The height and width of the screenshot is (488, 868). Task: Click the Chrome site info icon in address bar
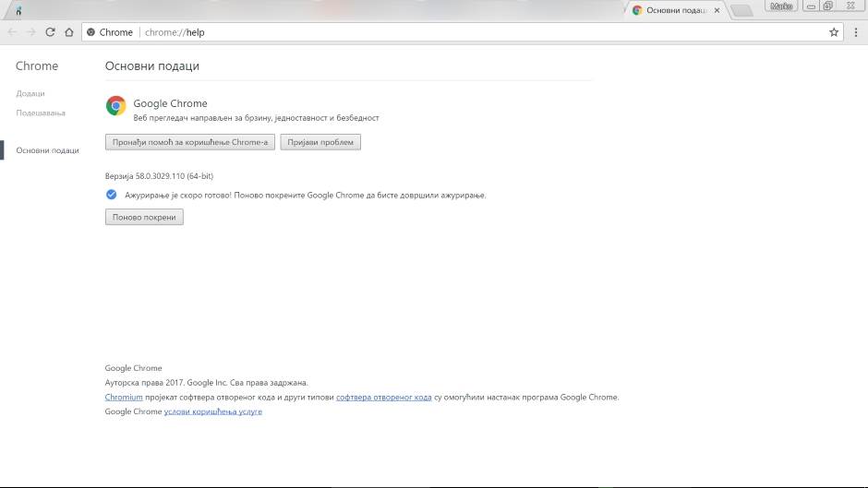click(91, 32)
